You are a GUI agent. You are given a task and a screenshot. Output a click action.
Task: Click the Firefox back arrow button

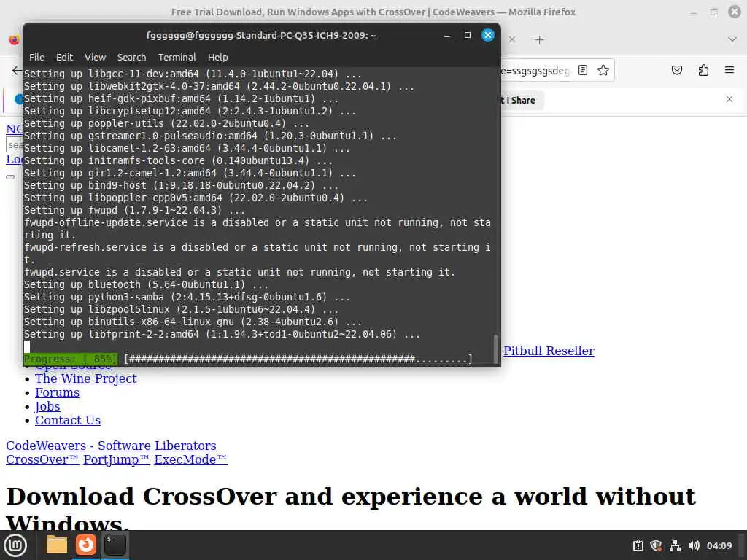coord(17,71)
